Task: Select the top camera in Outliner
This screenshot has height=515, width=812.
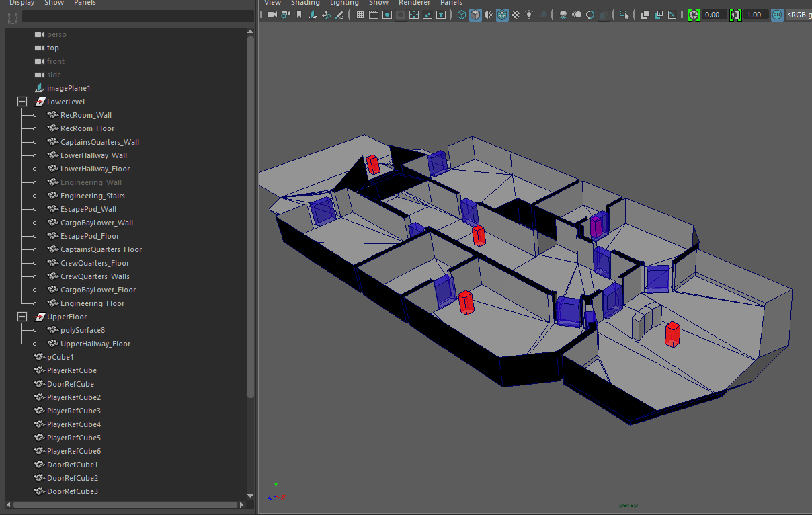Action: [x=53, y=48]
